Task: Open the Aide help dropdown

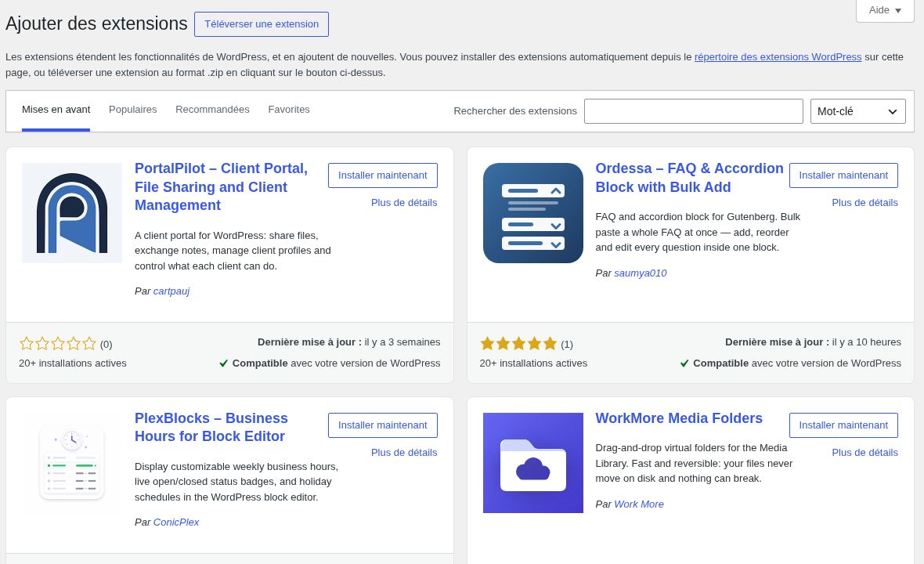Action: tap(885, 10)
